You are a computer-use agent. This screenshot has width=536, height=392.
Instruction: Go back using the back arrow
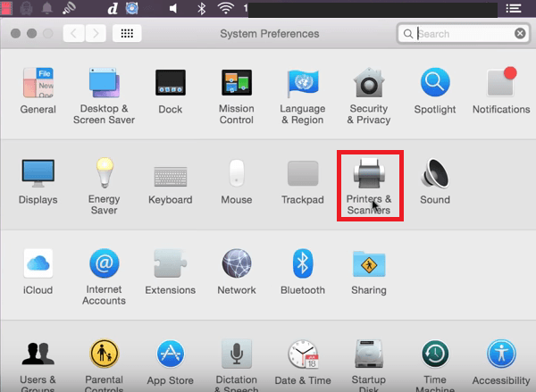click(73, 34)
